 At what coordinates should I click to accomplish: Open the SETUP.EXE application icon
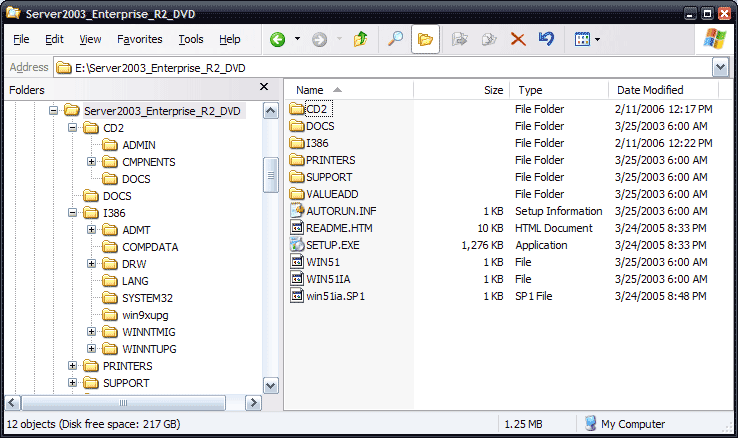pos(296,245)
